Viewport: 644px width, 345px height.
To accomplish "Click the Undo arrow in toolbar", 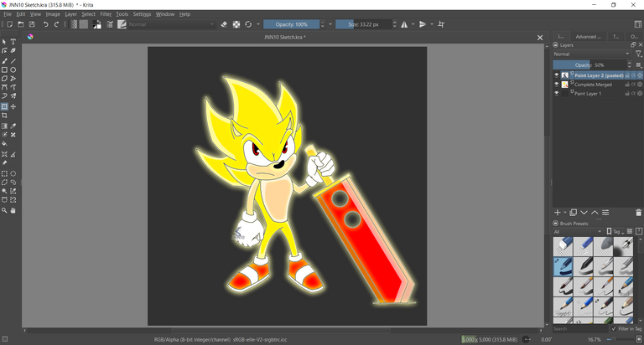I will click(x=45, y=24).
